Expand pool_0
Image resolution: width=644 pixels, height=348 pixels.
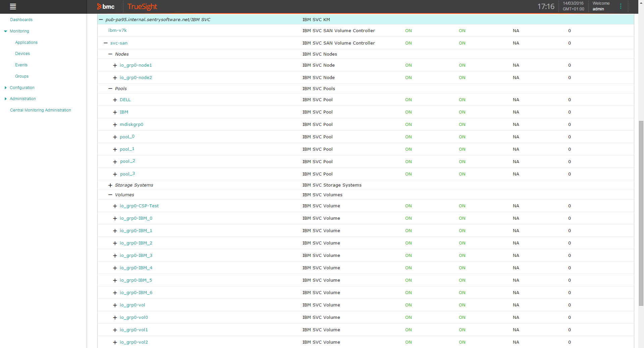pos(115,137)
